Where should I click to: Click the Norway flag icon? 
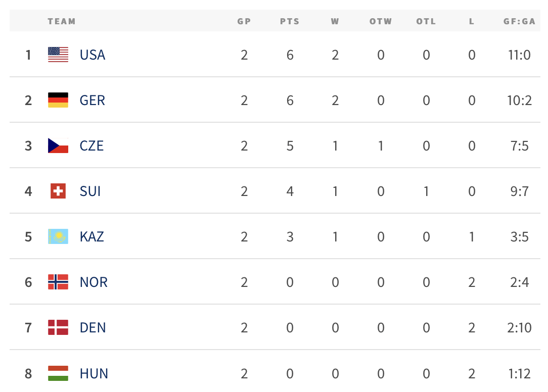58,282
